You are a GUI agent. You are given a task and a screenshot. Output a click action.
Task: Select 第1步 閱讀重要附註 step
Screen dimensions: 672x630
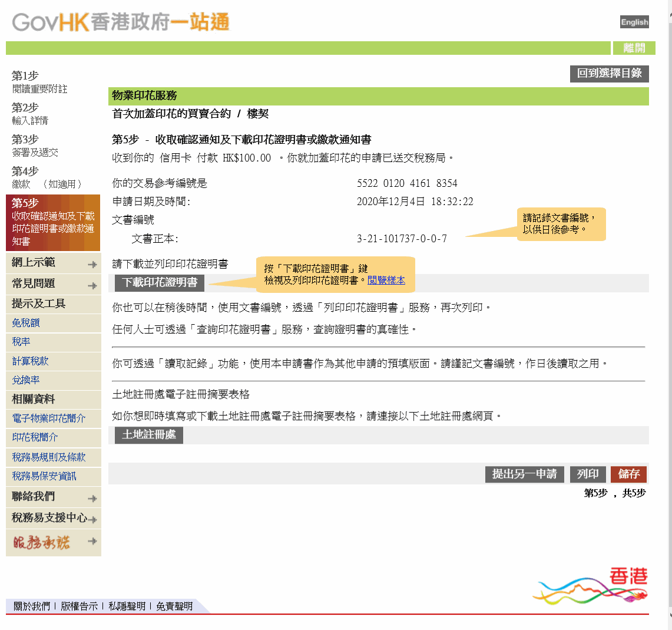[x=39, y=82]
